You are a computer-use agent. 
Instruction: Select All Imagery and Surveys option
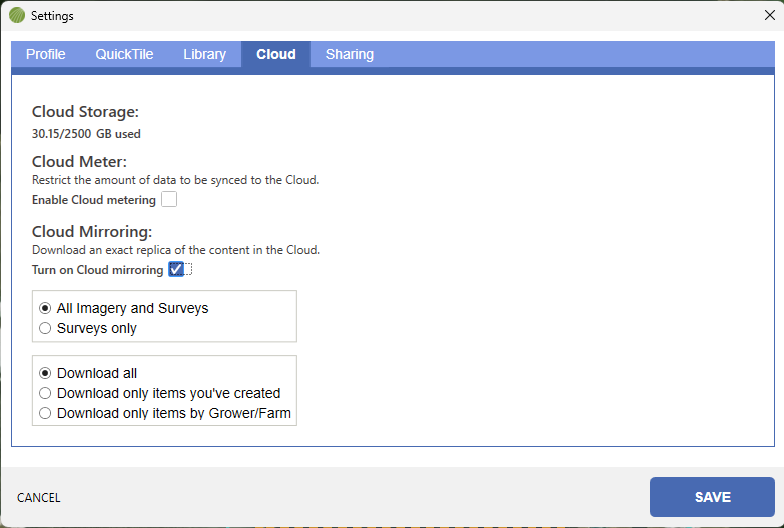point(45,308)
